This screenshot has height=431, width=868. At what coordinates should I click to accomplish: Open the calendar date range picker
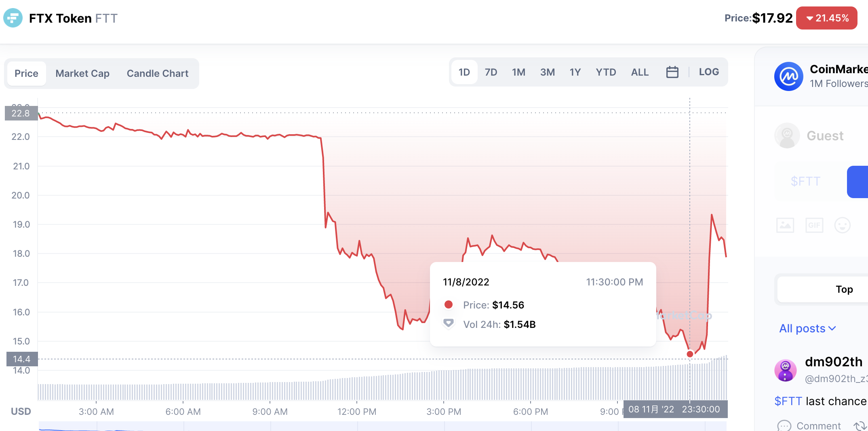[x=672, y=72]
